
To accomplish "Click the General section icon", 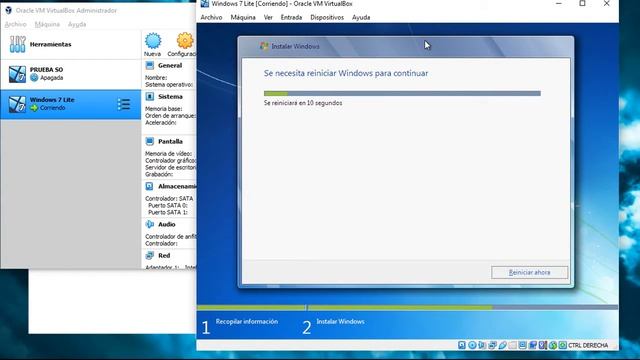I will (150, 65).
